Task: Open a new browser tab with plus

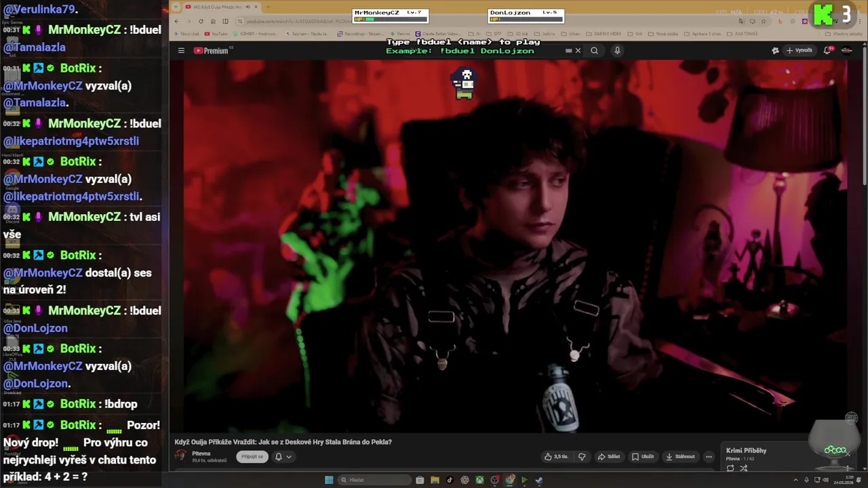Action: click(268, 7)
